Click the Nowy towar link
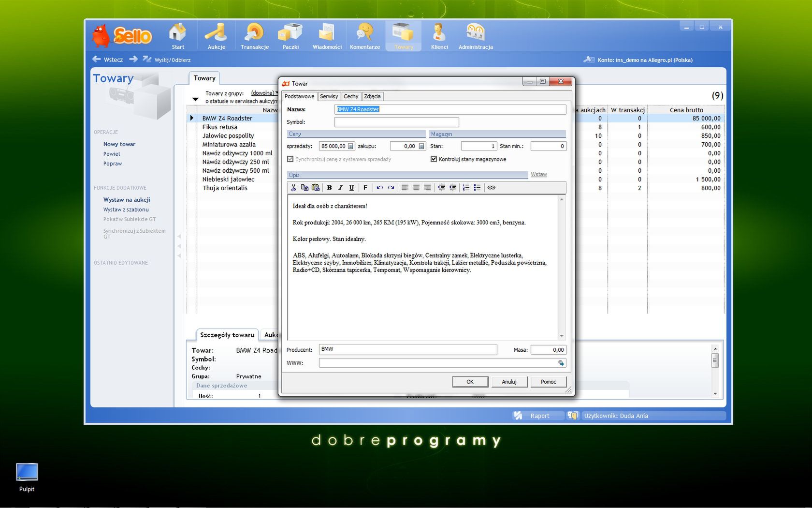Image resolution: width=812 pixels, height=508 pixels. pos(119,144)
